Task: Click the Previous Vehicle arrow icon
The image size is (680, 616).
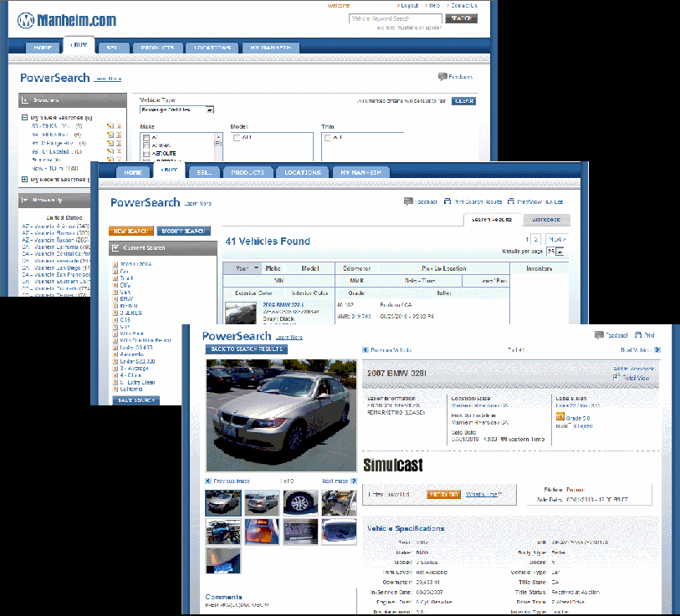Action: pyautogui.click(x=366, y=350)
